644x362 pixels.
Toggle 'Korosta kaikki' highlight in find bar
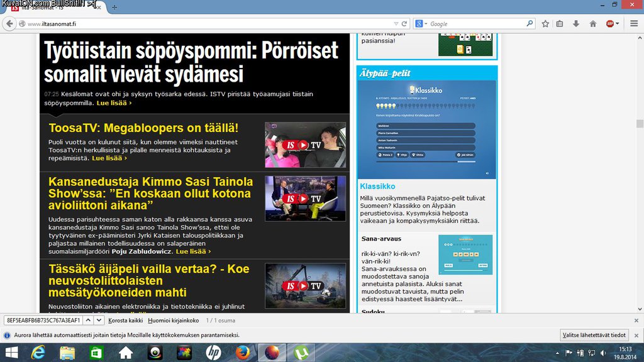point(126,321)
